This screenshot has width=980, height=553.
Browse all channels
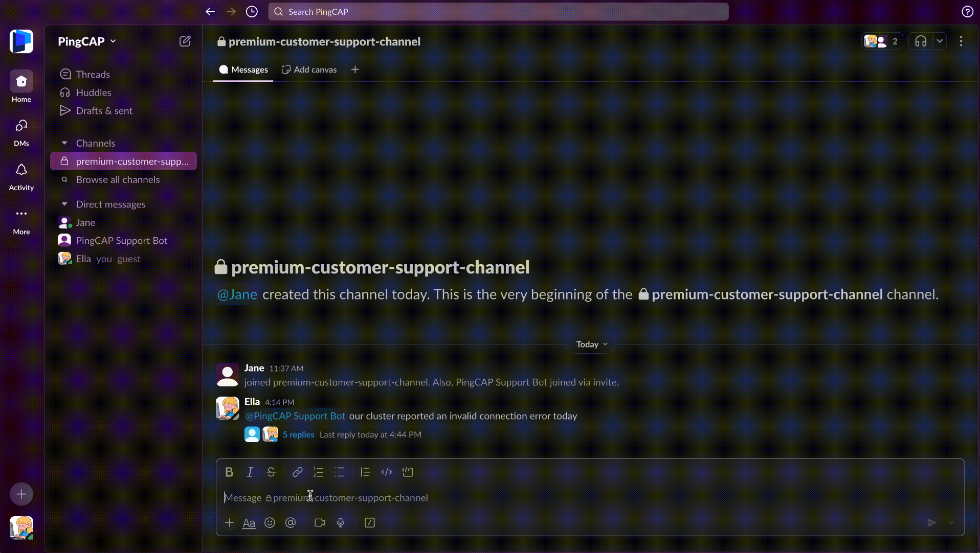(x=123, y=180)
